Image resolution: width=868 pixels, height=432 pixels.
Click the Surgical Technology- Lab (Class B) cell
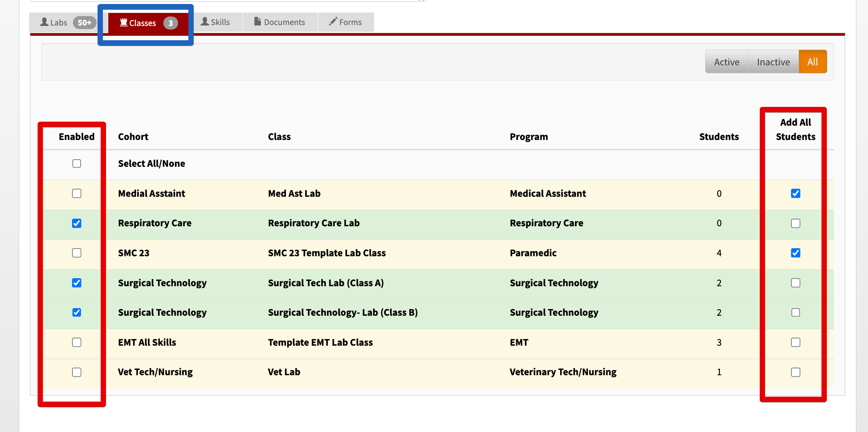[343, 312]
